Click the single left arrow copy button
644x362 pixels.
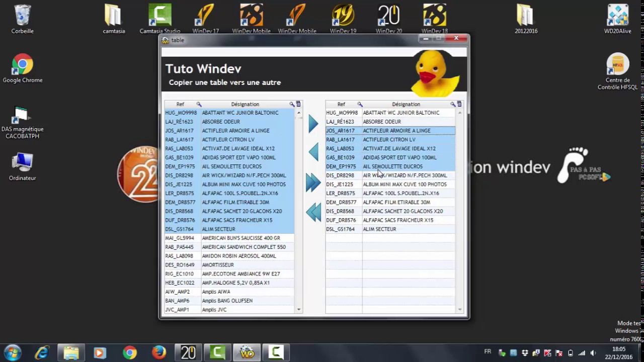pos(313,152)
